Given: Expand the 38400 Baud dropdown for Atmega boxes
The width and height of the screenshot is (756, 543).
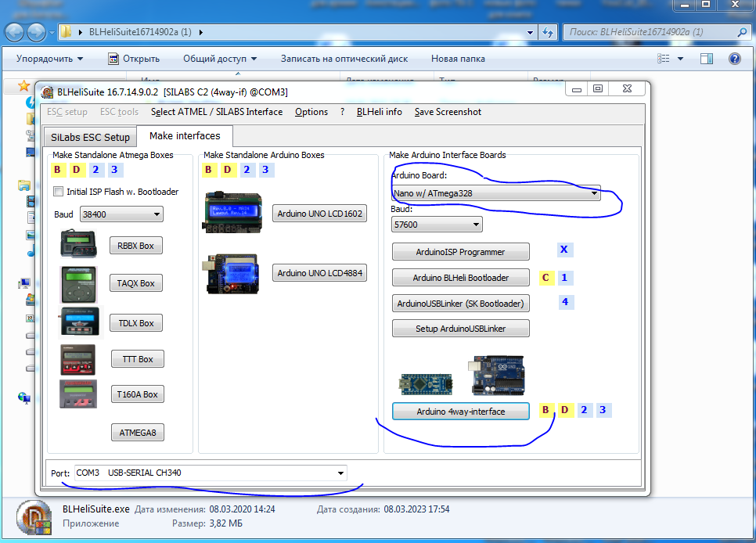Looking at the screenshot, I should pos(121,214).
